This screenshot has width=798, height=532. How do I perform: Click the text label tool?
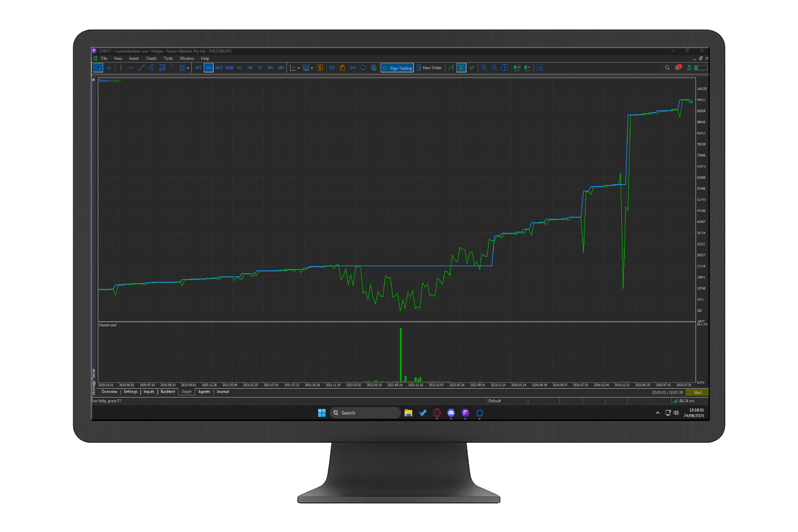click(172, 68)
